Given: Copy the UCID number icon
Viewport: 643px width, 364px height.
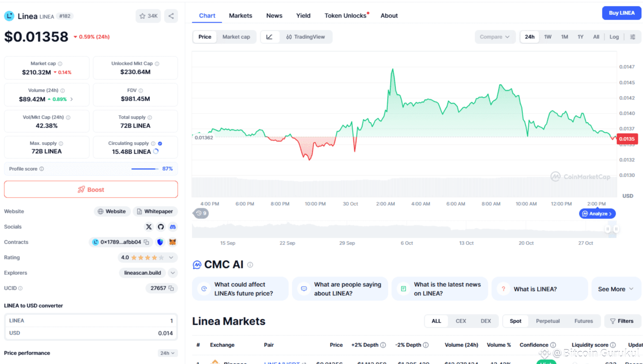Looking at the screenshot, I should (x=171, y=288).
